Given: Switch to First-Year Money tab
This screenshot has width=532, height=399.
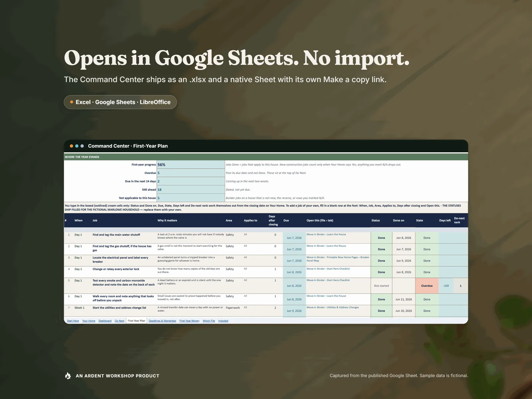Looking at the screenshot, I should coord(190,321).
